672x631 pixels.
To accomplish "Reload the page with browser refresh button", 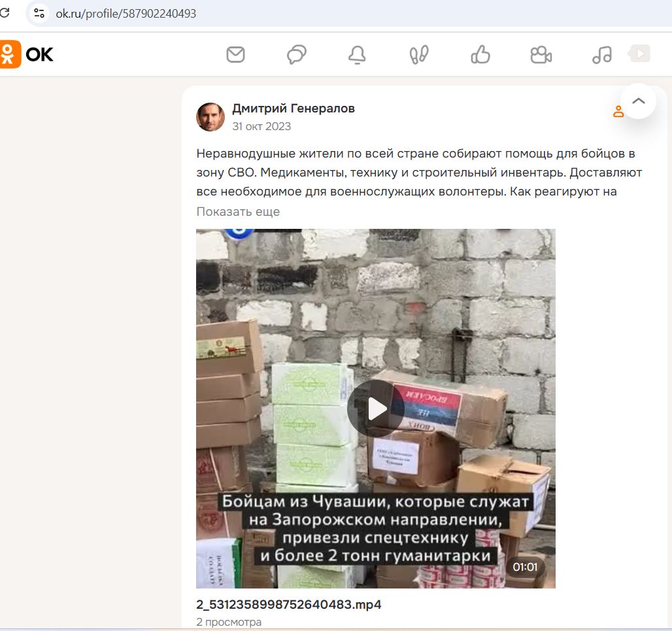I will pos(5,13).
